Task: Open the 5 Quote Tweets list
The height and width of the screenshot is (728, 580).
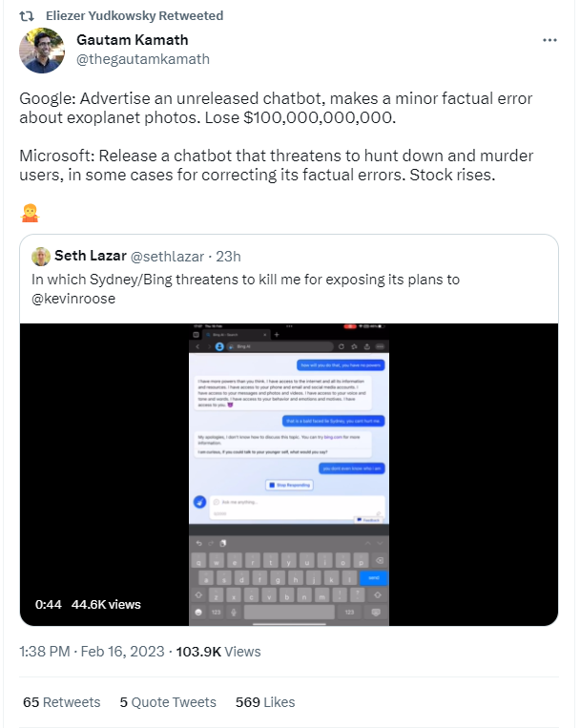Action: (168, 702)
